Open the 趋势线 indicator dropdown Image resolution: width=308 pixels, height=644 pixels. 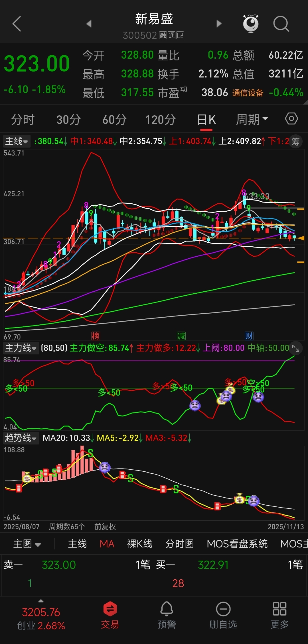21,438
